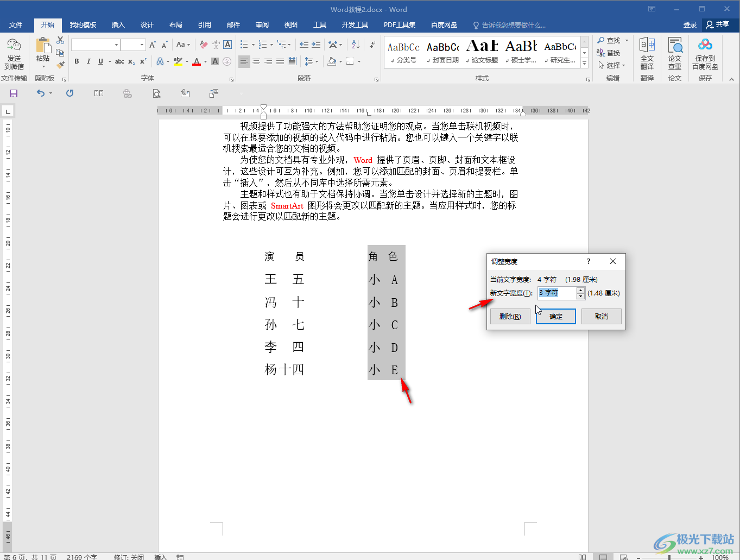Shrink font size with the smaller-A icon

point(165,45)
